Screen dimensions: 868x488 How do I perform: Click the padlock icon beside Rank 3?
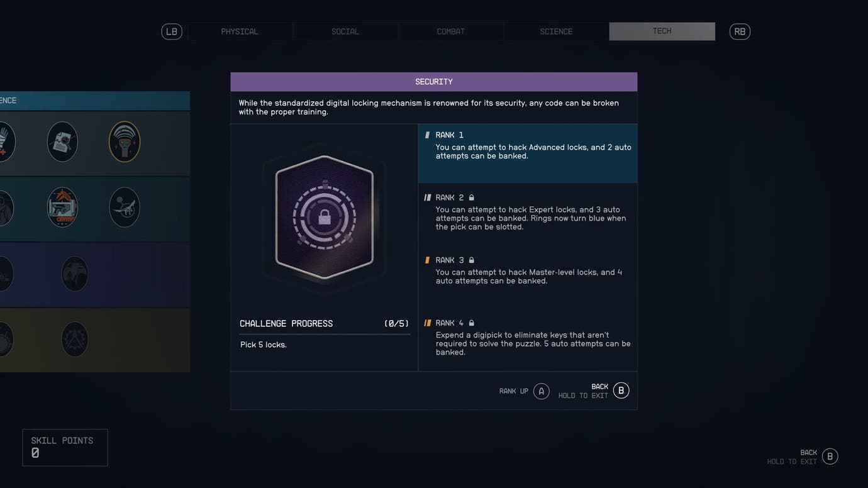[x=471, y=260]
